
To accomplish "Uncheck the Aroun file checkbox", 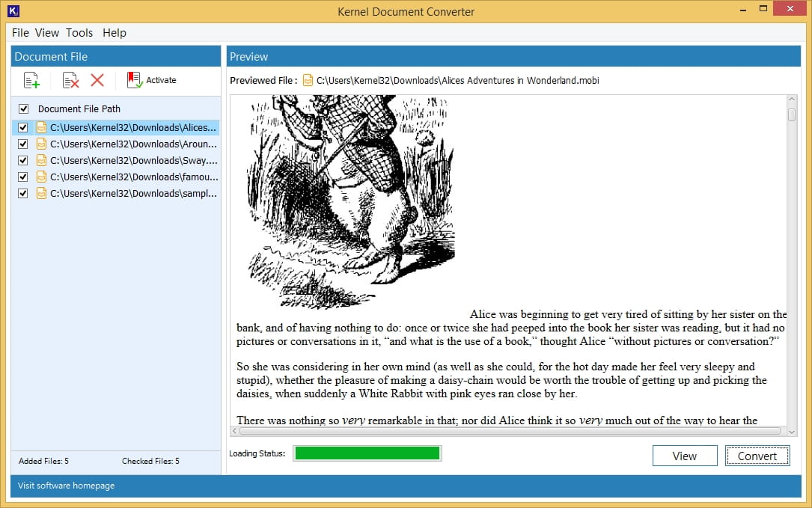I will point(22,144).
